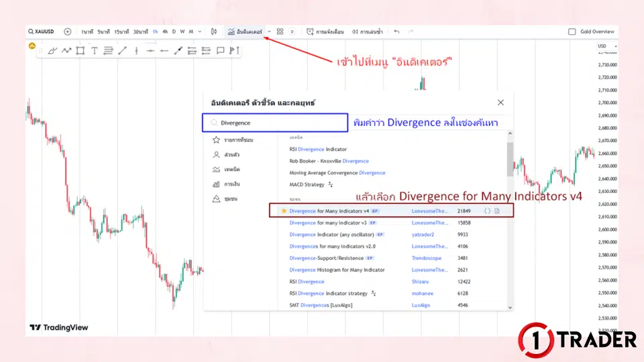Select the path drawing tool
The image size is (644, 362).
[x=66, y=51]
